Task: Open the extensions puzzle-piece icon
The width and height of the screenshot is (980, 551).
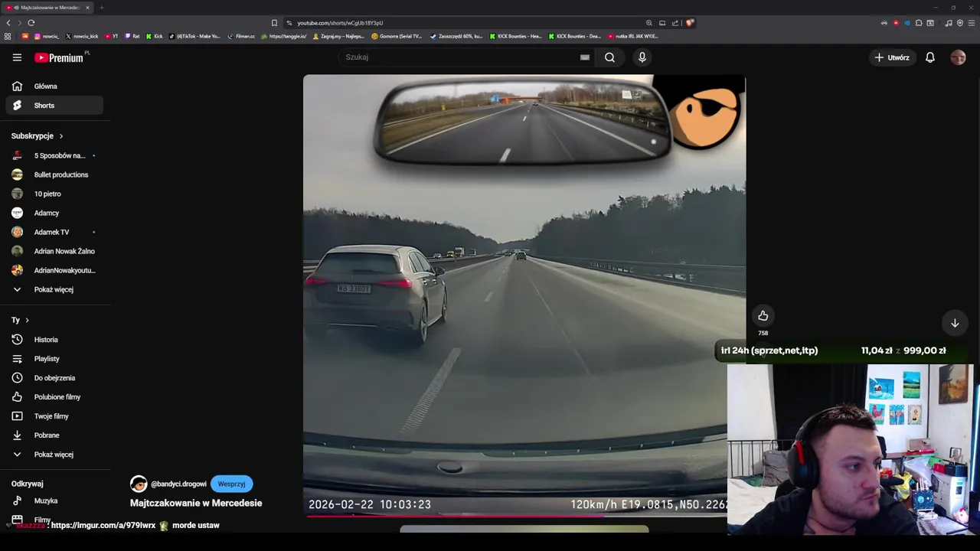Action: click(x=919, y=23)
